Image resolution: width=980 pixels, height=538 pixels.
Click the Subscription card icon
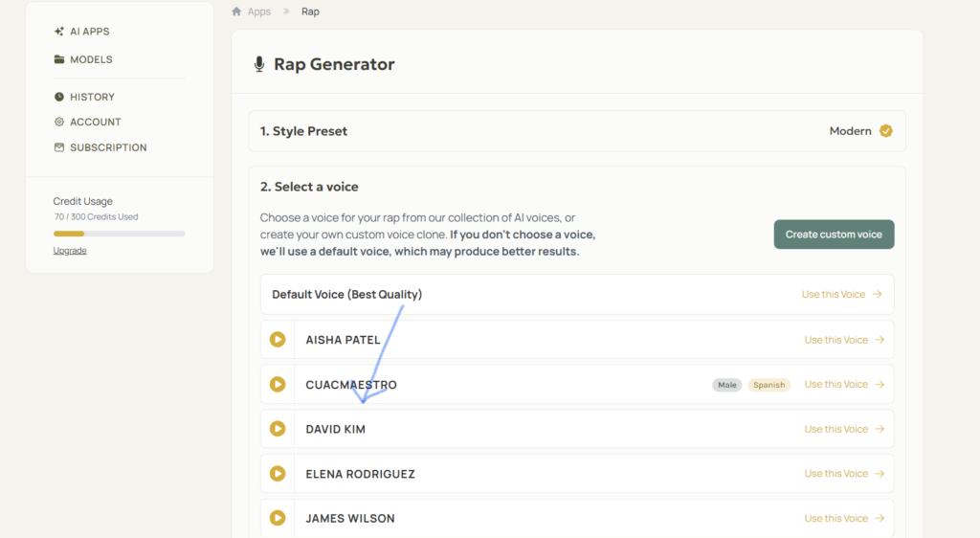(58, 147)
